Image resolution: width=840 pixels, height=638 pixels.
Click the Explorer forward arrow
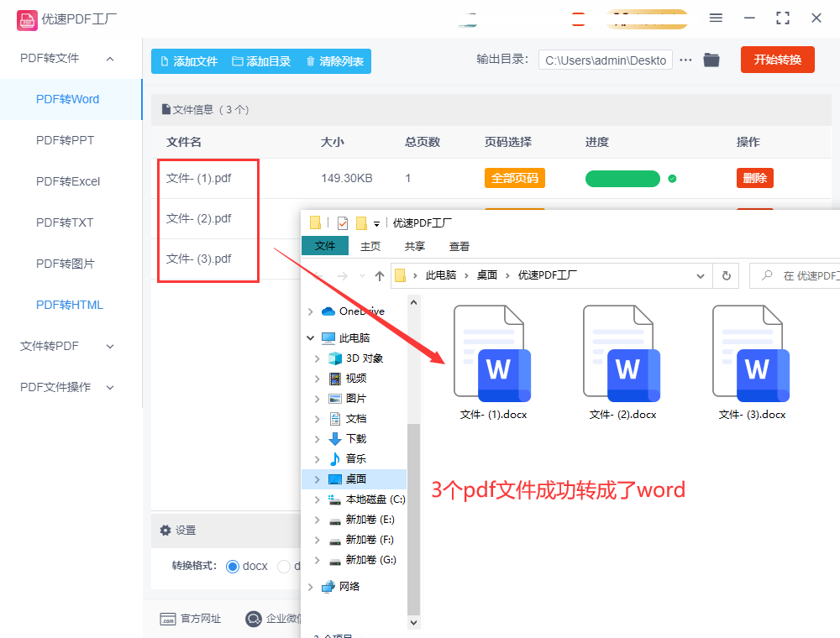click(343, 276)
